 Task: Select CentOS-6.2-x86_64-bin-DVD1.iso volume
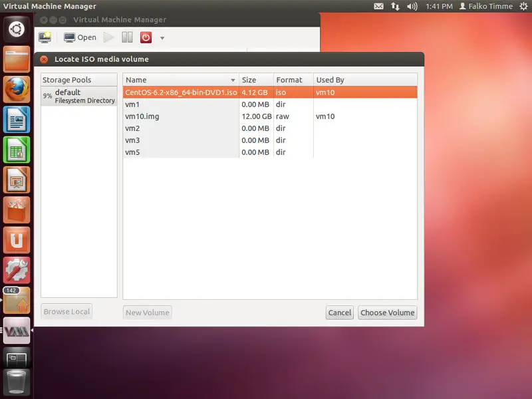[270, 92]
